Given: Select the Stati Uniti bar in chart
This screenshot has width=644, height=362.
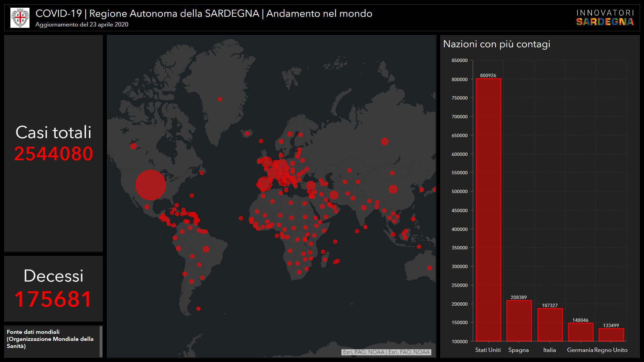Looking at the screenshot, I should 488,210.
